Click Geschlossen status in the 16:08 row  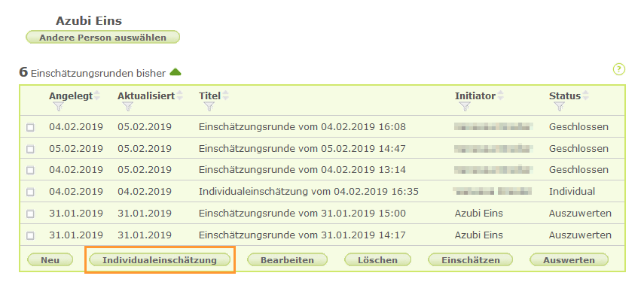tap(578, 127)
